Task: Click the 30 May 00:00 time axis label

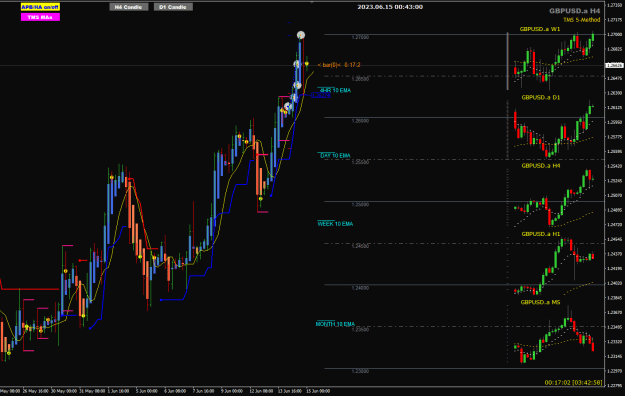Action: point(64,391)
